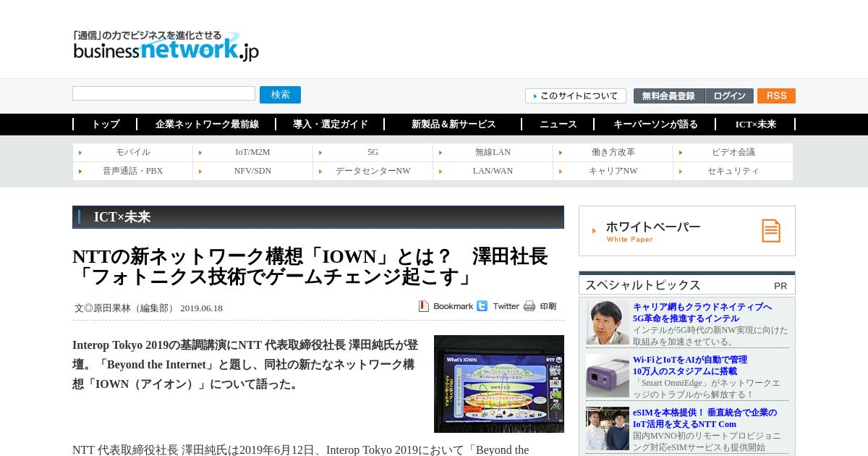Click the orange White Paper document icon
Viewport: 868px width, 456px height.
click(x=771, y=231)
